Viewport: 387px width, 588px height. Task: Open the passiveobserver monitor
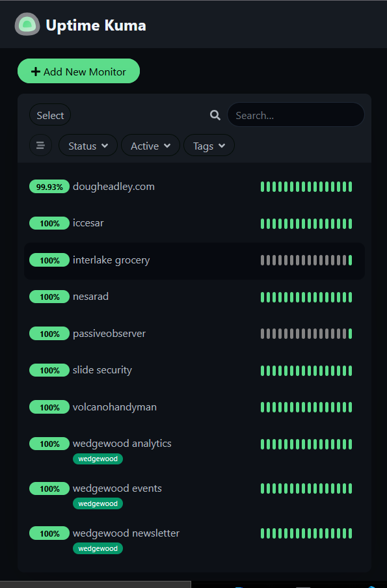(x=194, y=334)
